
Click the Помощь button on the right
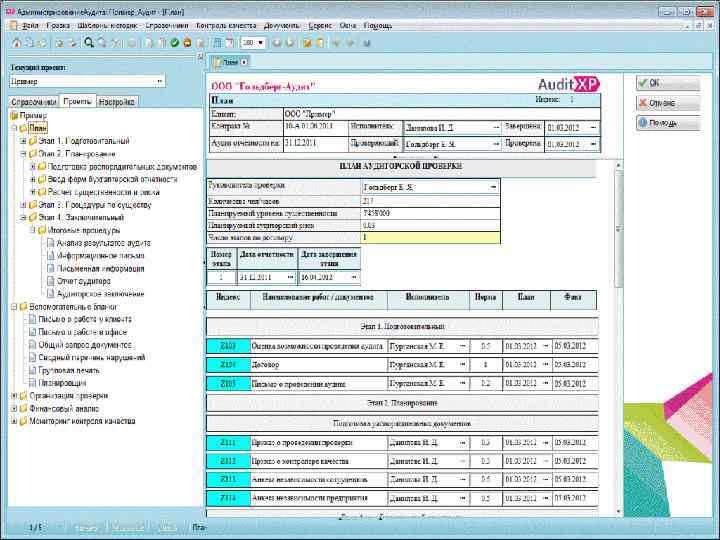pyautogui.click(x=668, y=123)
